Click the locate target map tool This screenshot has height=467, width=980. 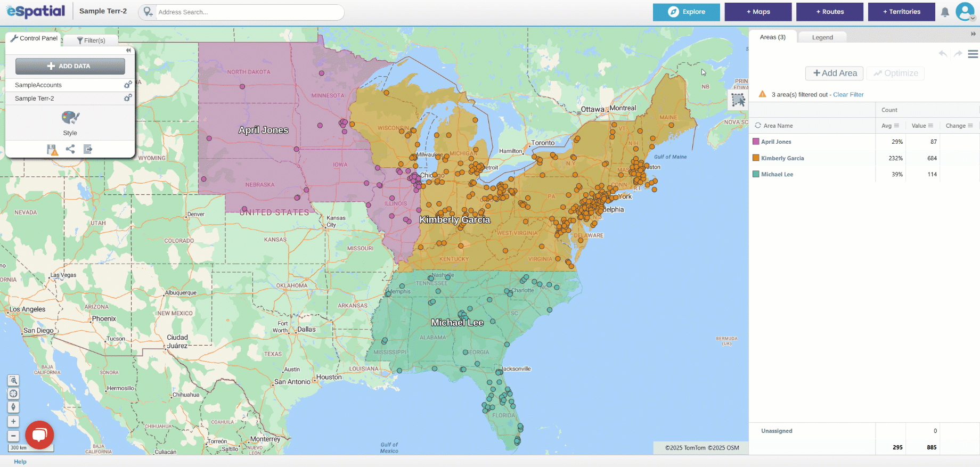[x=13, y=394]
